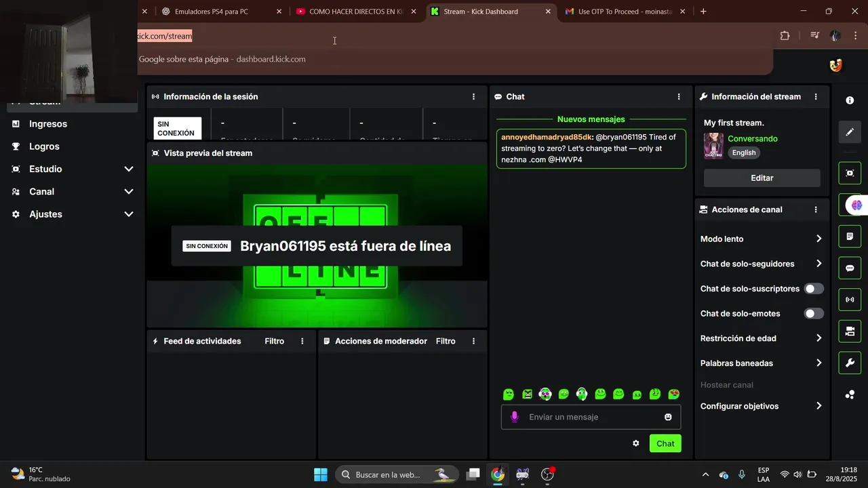Open Ingresos in sidebar
Viewport: 868px width, 488px height.
[x=48, y=124]
